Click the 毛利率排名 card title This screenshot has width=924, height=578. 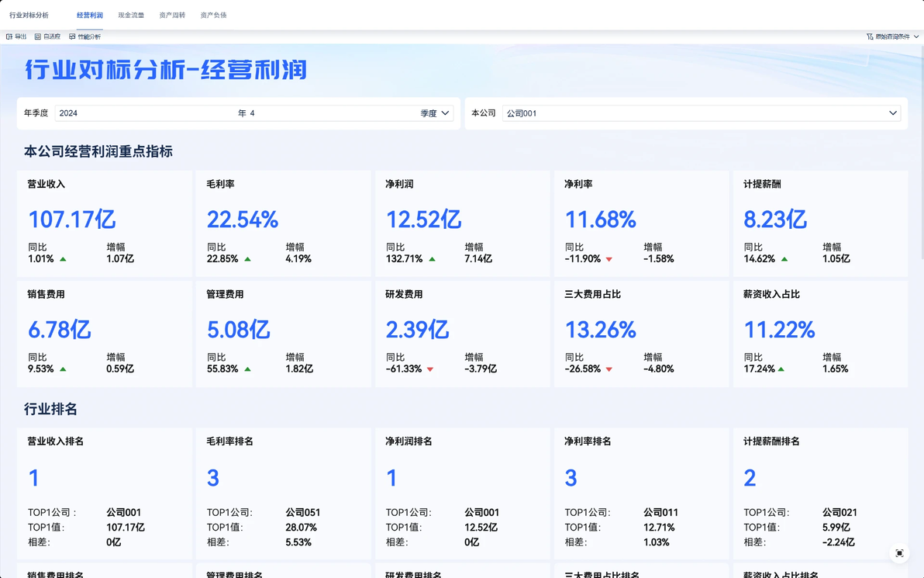click(x=229, y=441)
